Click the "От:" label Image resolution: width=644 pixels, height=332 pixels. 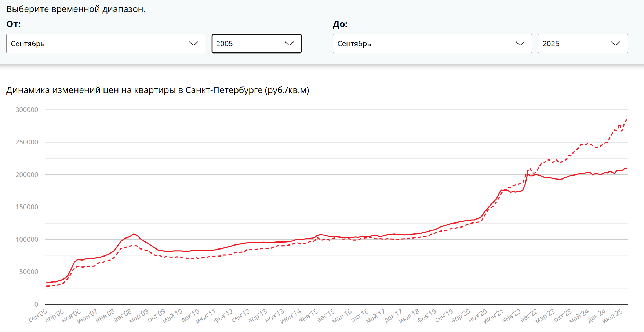click(x=14, y=24)
